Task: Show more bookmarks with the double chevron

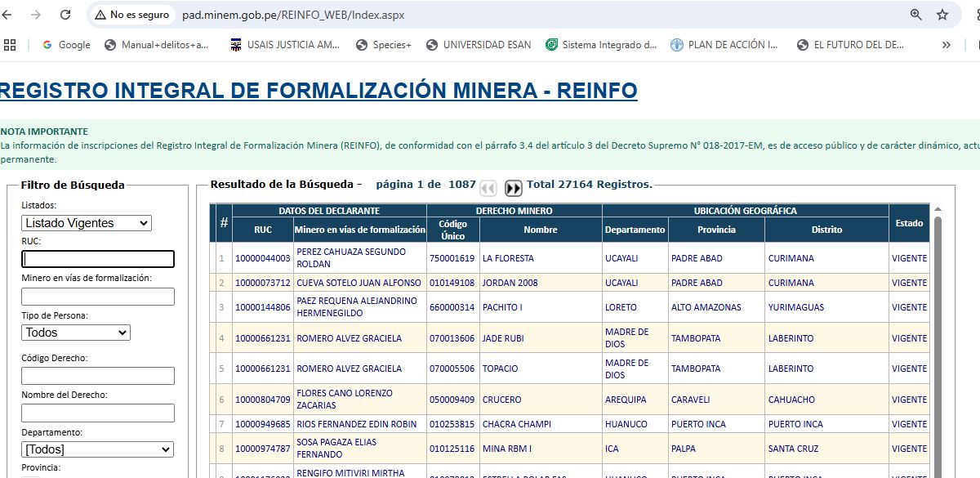Action: [947, 45]
